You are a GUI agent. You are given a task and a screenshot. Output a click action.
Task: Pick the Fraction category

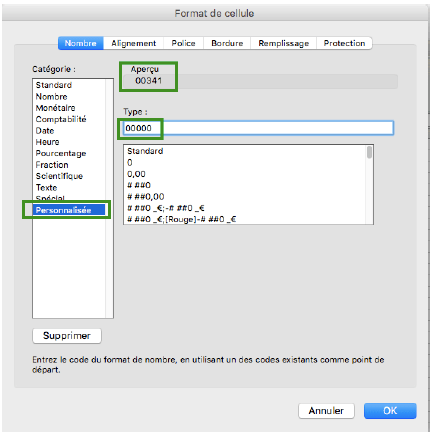click(x=69, y=165)
